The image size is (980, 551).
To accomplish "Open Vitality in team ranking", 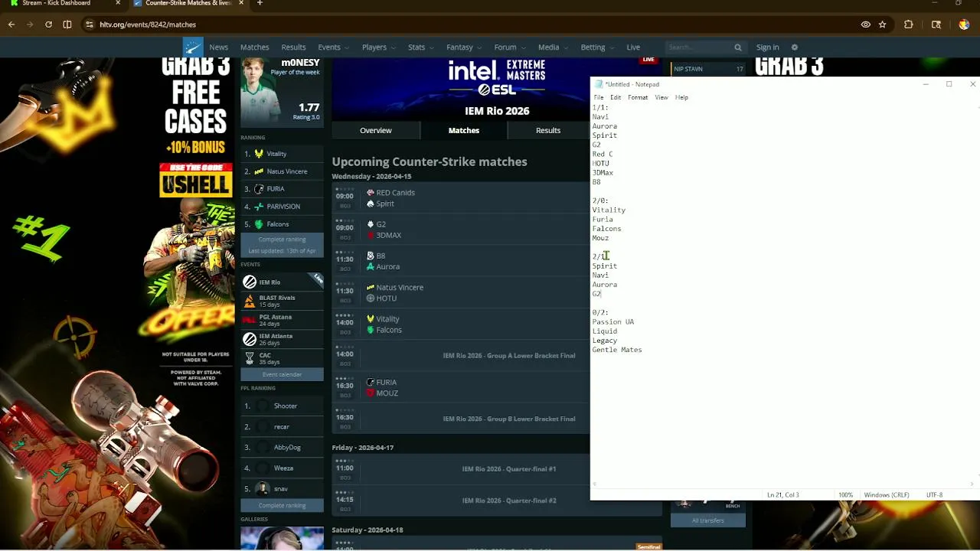I will pyautogui.click(x=276, y=154).
